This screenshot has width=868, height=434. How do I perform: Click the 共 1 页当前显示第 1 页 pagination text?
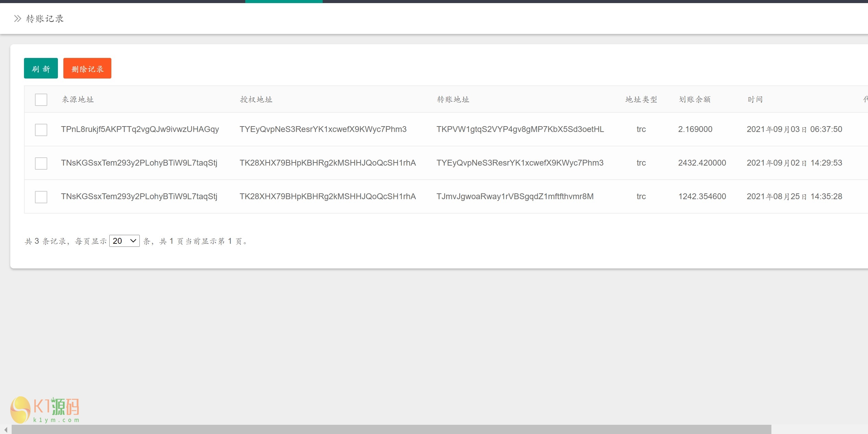(x=203, y=241)
